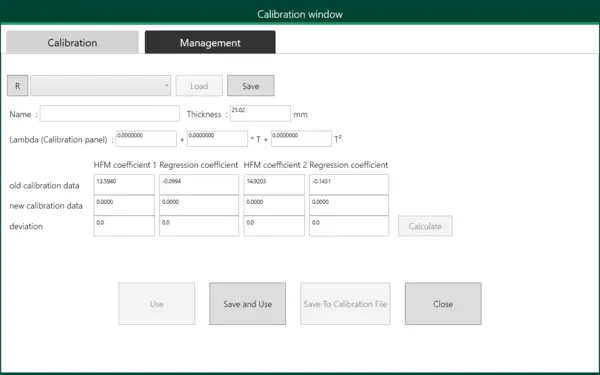
Task: Click the Calculate button
Action: click(425, 226)
